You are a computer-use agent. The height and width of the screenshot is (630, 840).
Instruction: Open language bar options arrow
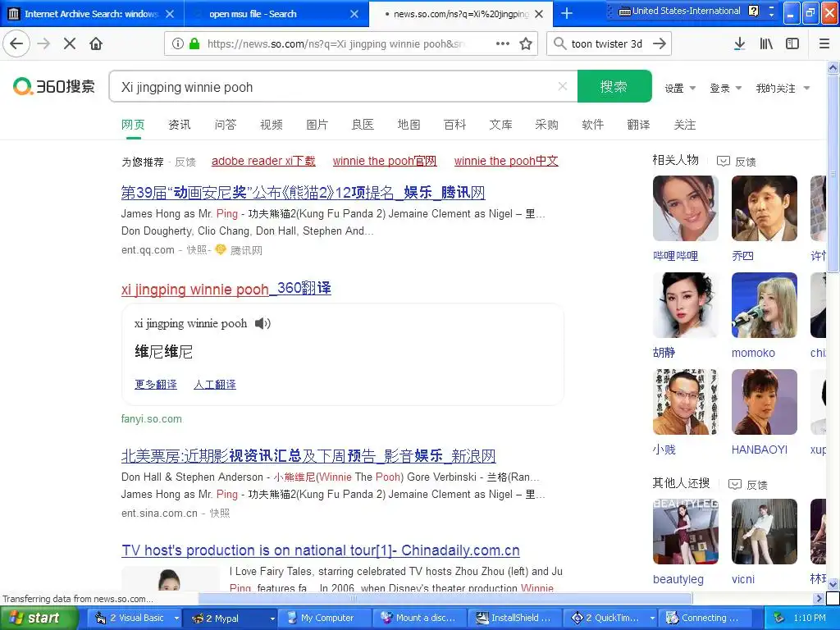(x=771, y=14)
